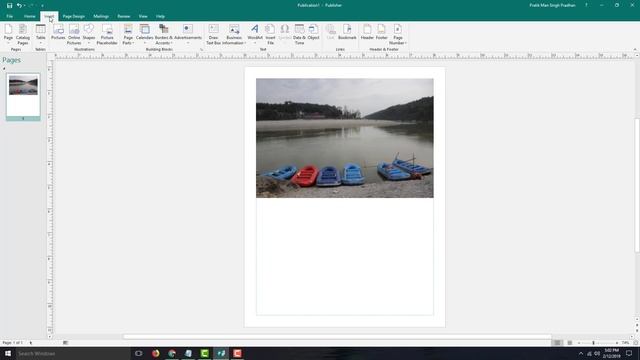Click the vertical scrollbar handle
This screenshot has width=640, height=360.
(637, 186)
